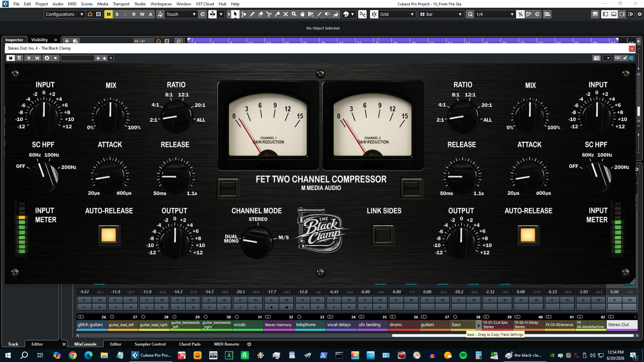
Task: Select the vocals mixer channel
Action: click(248, 324)
